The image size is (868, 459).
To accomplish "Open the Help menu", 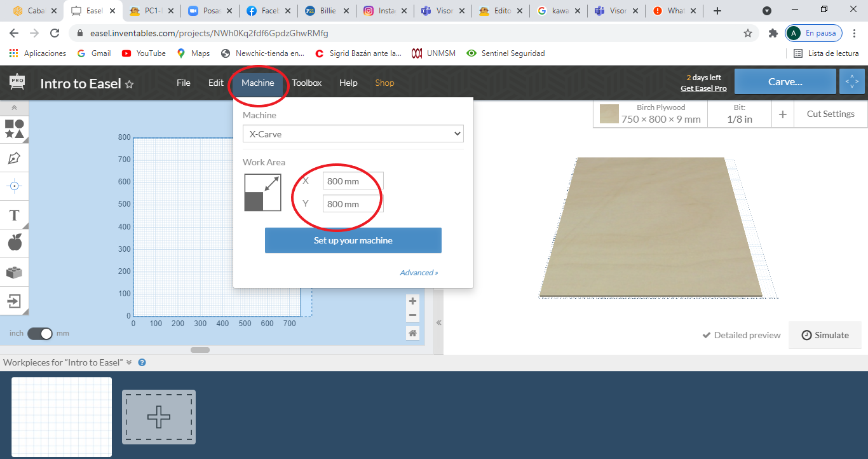I will [x=348, y=83].
